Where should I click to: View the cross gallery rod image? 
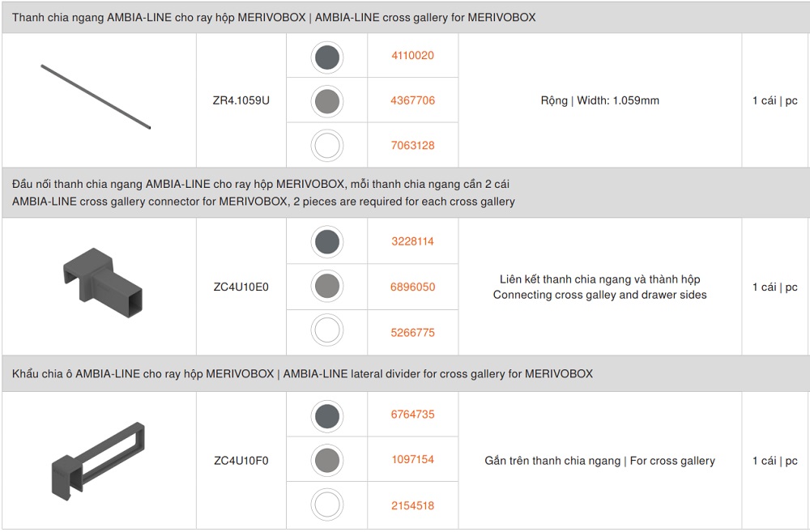pos(96,96)
